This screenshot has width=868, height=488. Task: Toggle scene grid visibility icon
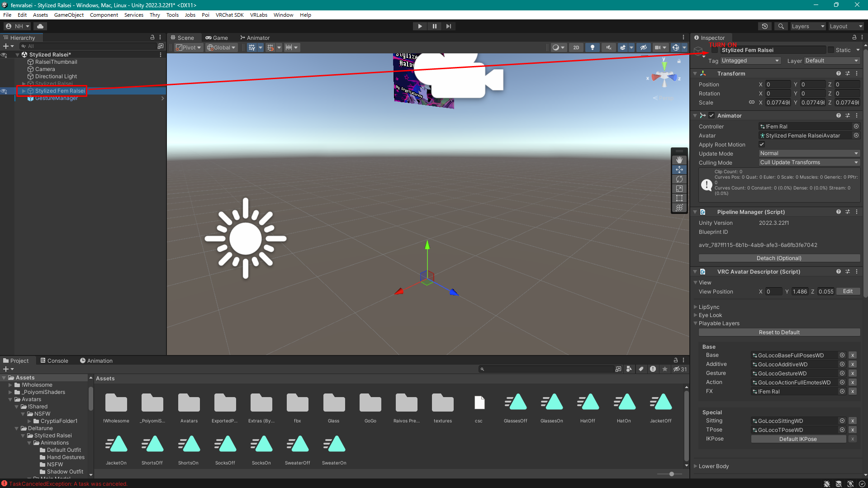tap(252, 47)
